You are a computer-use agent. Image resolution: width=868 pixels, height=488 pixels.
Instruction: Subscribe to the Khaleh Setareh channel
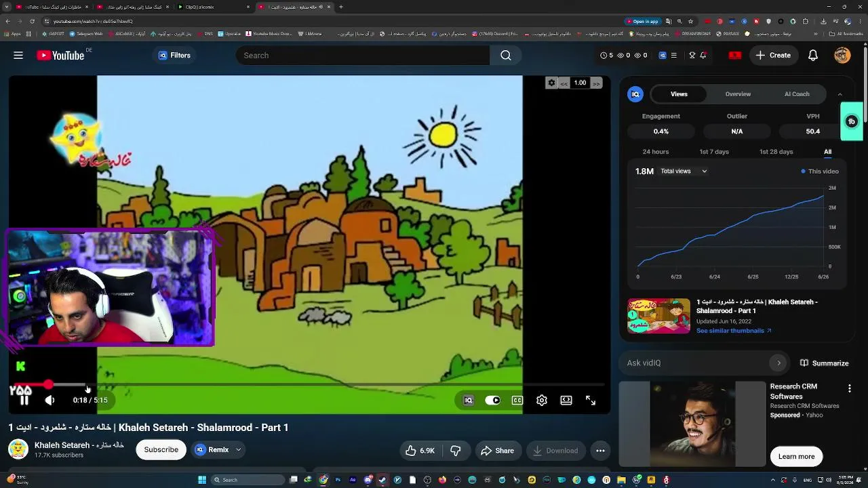[x=161, y=450]
